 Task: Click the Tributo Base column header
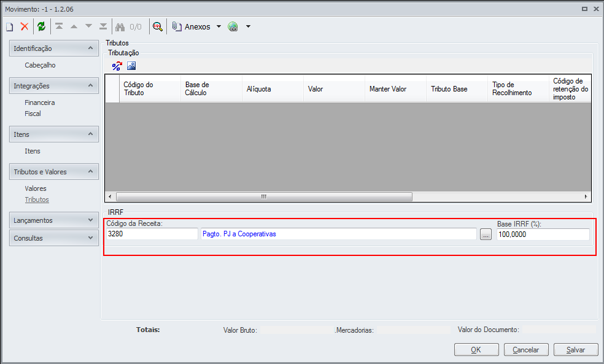point(457,88)
